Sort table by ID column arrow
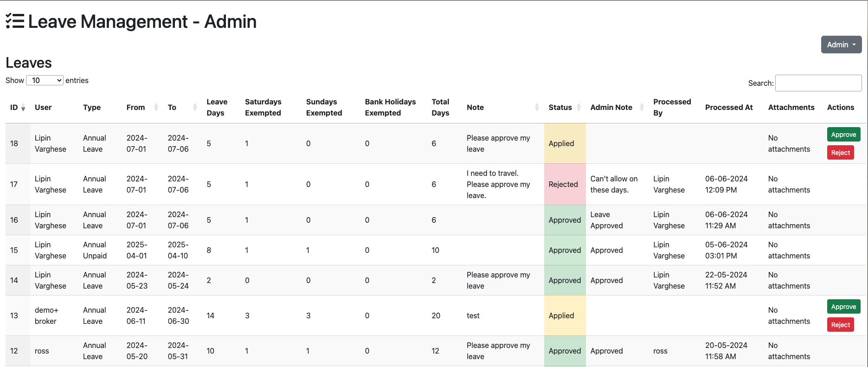Image resolution: width=868 pixels, height=367 pixels. [x=23, y=108]
